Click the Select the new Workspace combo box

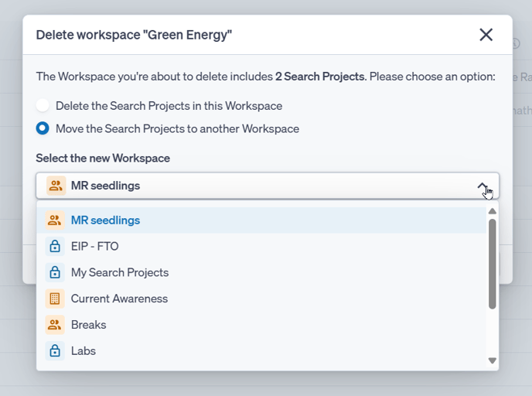[x=255, y=186]
